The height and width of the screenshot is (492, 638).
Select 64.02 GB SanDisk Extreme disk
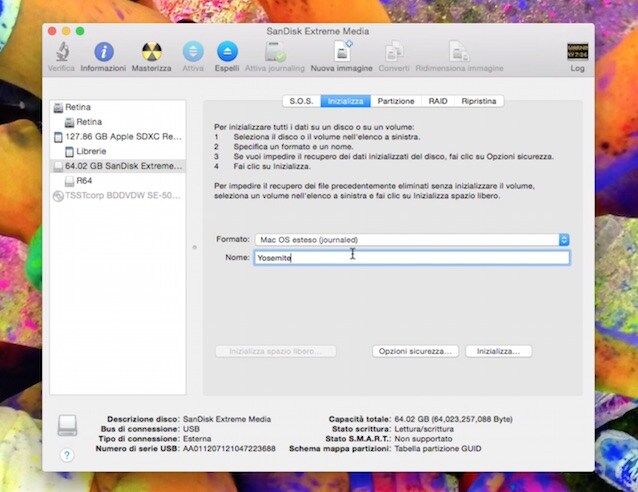(118, 166)
